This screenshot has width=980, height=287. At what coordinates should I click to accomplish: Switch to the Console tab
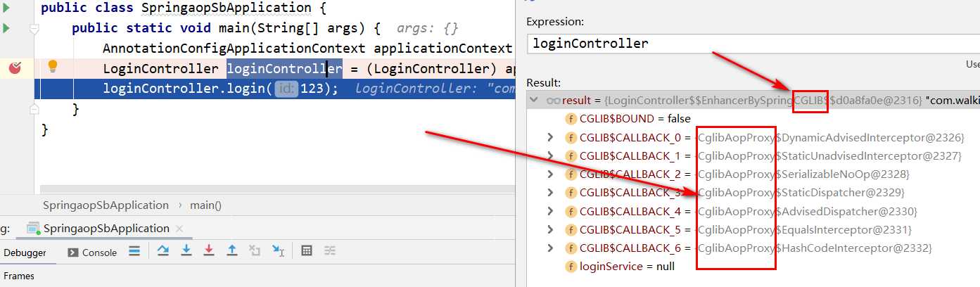pyautogui.click(x=92, y=253)
